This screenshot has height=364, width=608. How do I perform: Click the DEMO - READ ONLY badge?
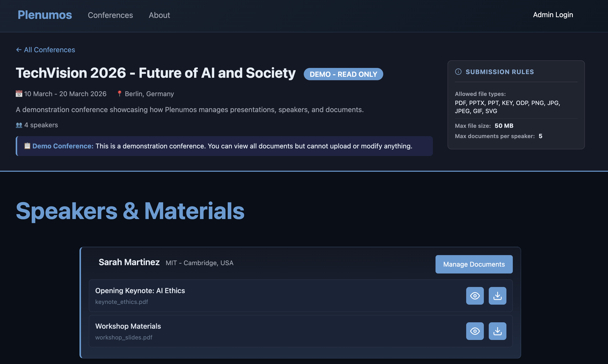click(343, 74)
